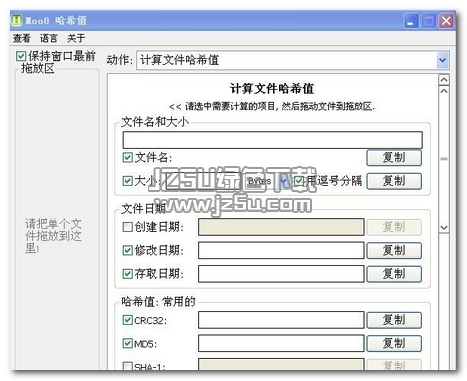Open the 查看 menu
Image resolution: width=467 pixels, height=381 pixels.
pos(22,38)
